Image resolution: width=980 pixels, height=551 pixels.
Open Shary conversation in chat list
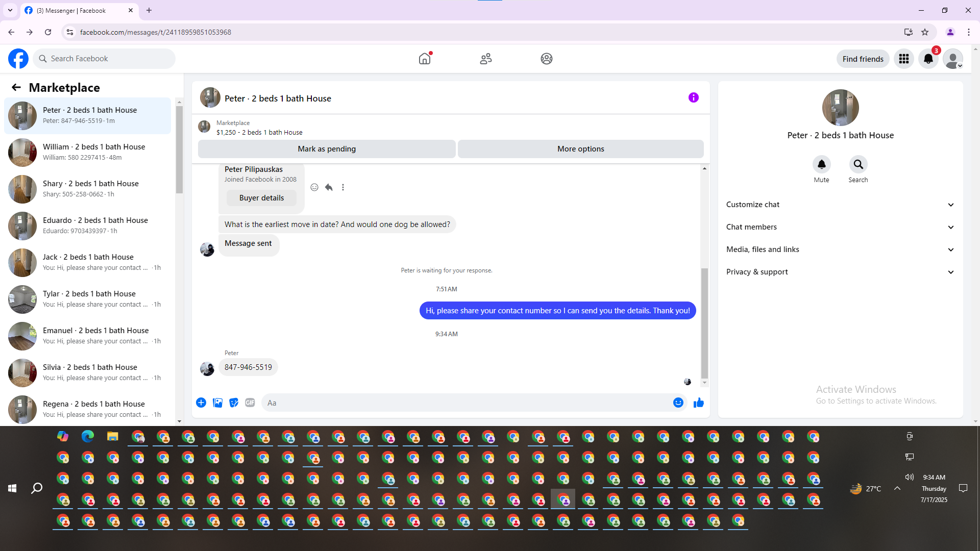pos(88,189)
